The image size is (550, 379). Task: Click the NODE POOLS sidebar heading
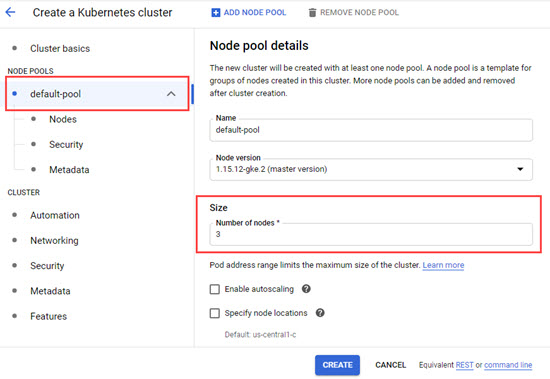click(31, 71)
